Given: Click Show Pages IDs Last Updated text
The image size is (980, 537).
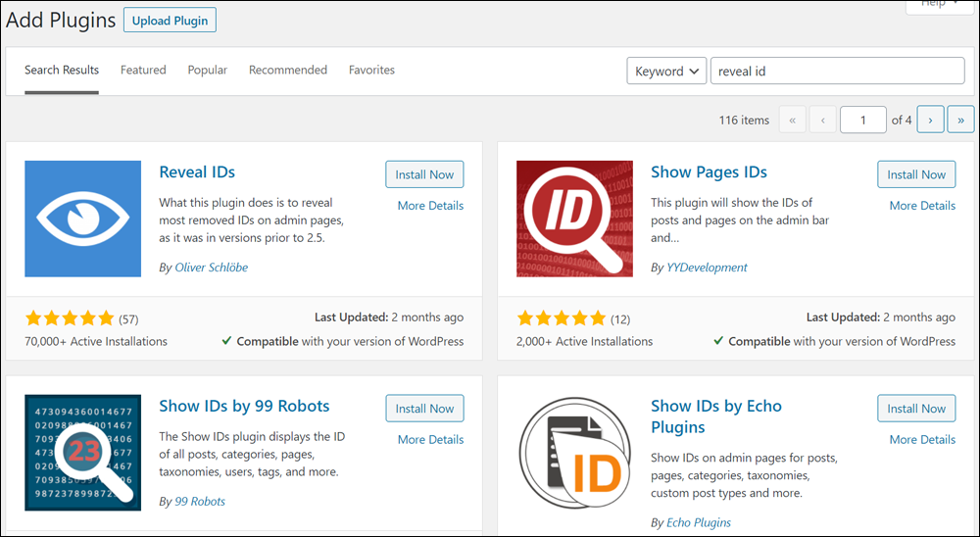Looking at the screenshot, I should pos(881,317).
